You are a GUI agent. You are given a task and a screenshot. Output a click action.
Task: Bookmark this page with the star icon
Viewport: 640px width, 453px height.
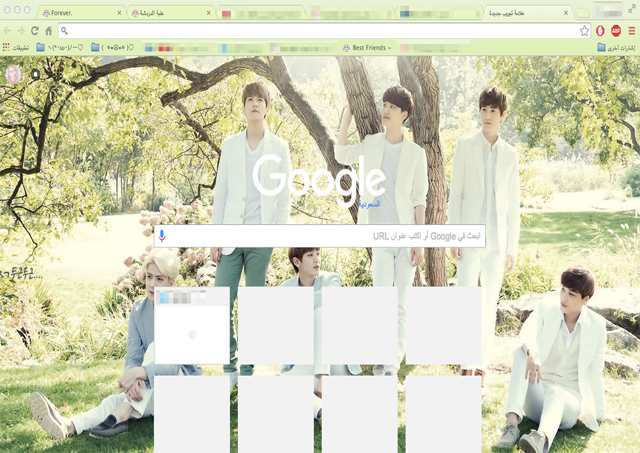[585, 31]
